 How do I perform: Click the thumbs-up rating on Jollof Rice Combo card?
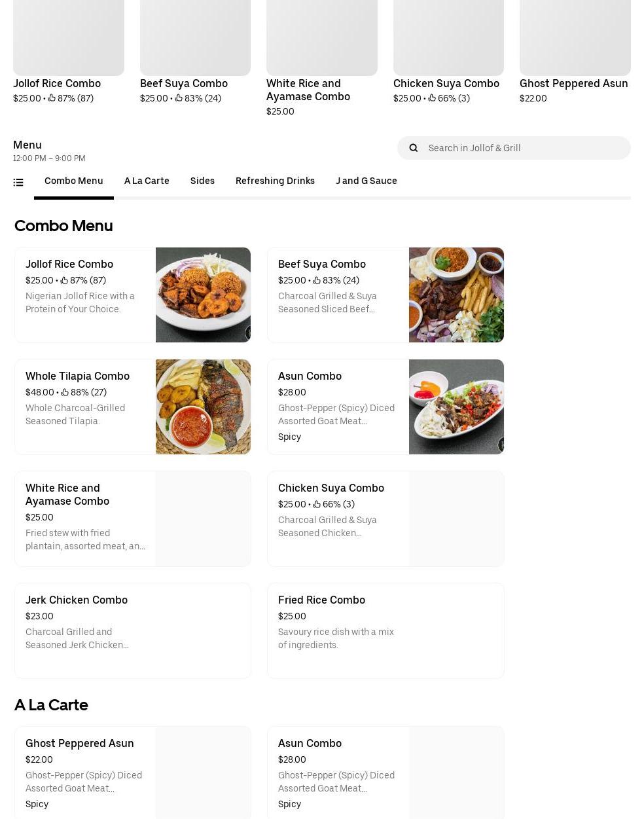(x=83, y=280)
